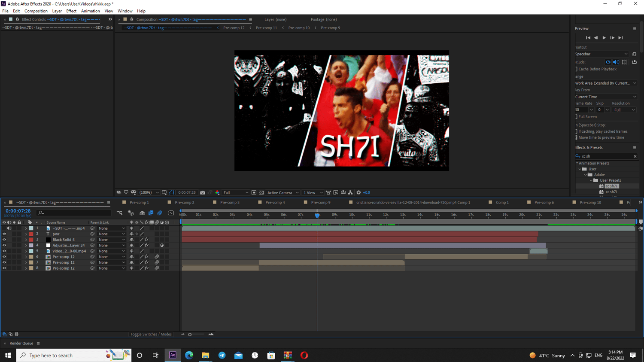Play the preview in the Preview panel
Screen dimensions: 644x362
click(604, 38)
